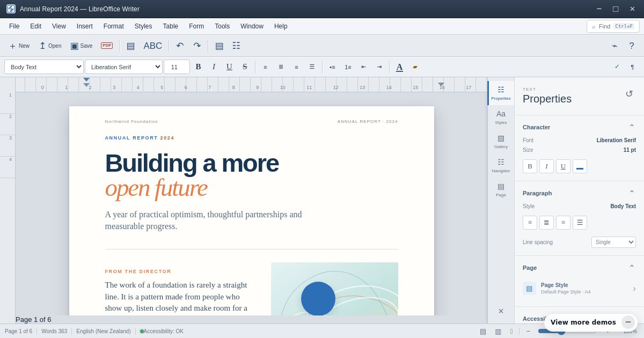The width and height of the screenshot is (644, 338).
Task: Justify text in Paragraph panel
Action: coord(580,223)
